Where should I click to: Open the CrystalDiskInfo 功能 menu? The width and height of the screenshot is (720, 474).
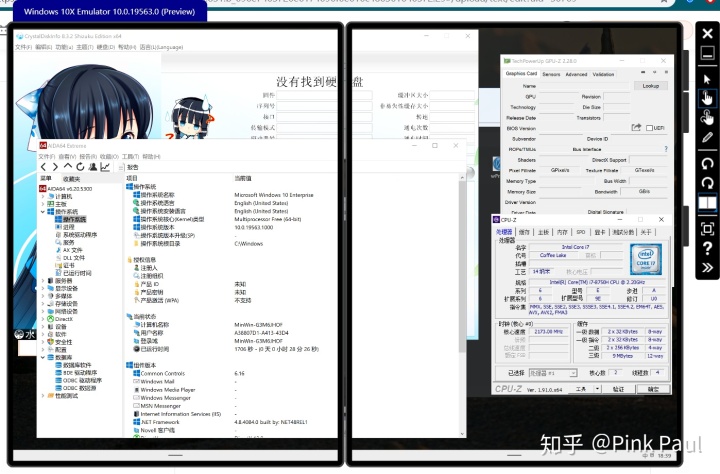click(x=64, y=47)
